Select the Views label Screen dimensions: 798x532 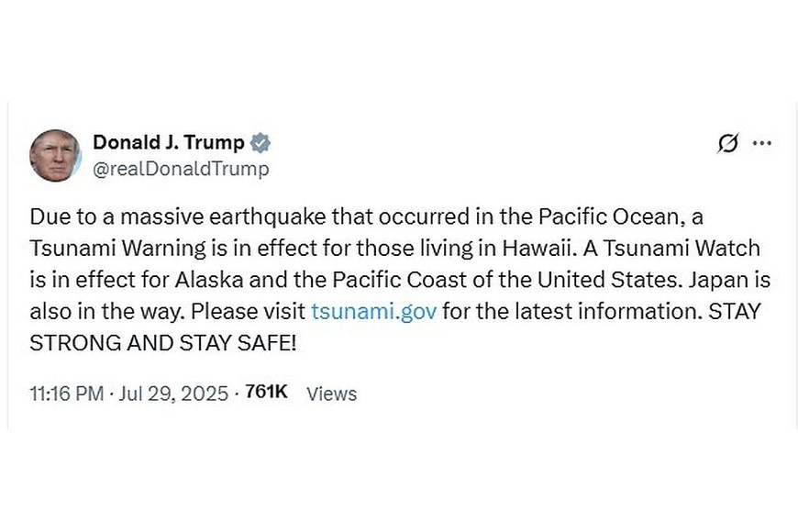331,393
